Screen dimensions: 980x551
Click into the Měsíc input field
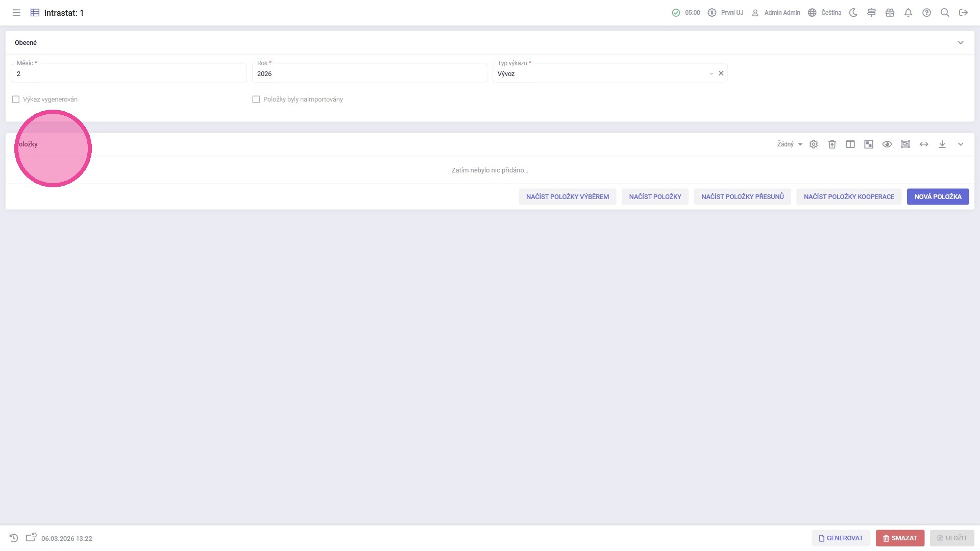point(129,74)
